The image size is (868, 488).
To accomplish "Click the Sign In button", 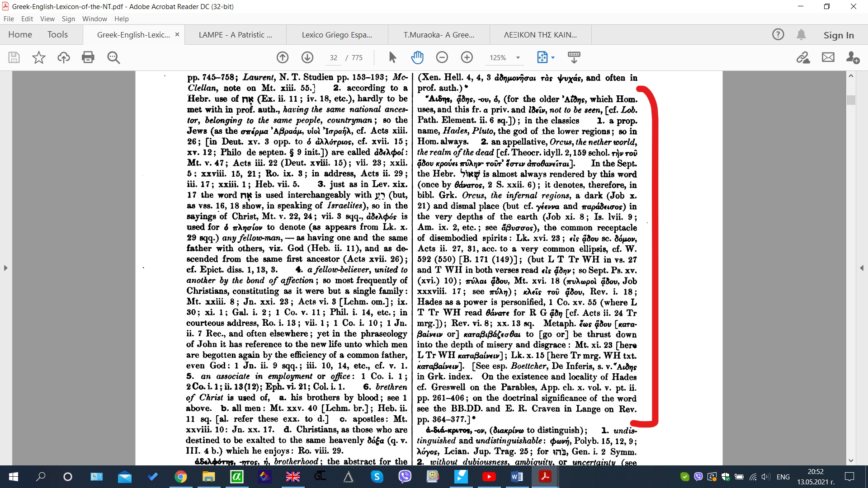I will pyautogui.click(x=838, y=35).
